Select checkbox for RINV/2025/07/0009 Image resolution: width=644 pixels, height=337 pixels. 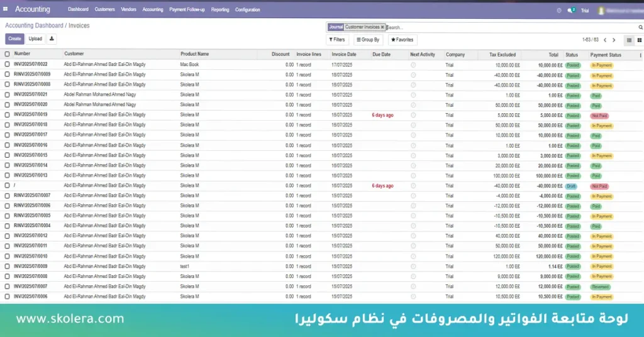click(x=7, y=74)
